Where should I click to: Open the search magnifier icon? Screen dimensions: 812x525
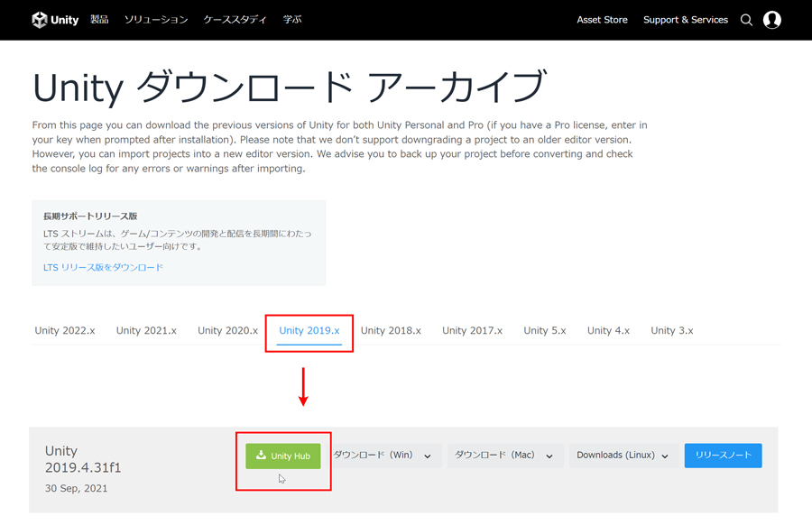(746, 20)
